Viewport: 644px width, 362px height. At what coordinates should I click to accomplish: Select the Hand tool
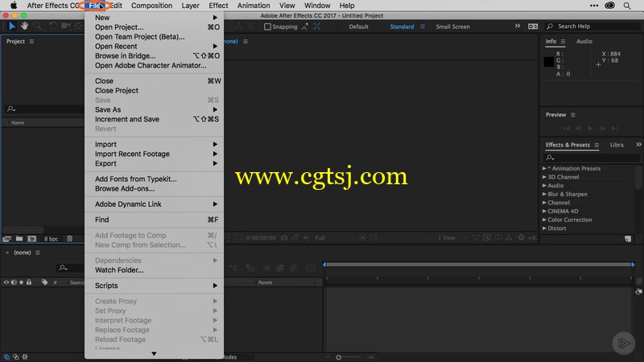25,27
